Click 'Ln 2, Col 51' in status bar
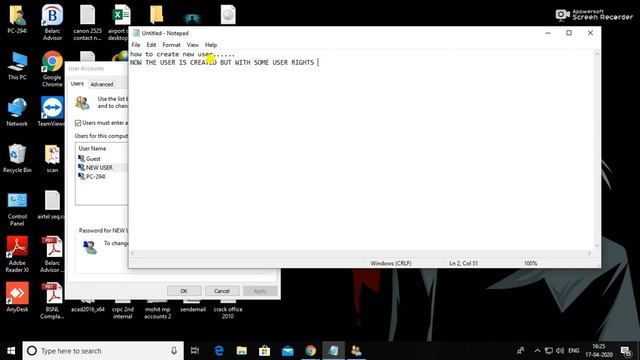This screenshot has width=640, height=360. point(463,263)
